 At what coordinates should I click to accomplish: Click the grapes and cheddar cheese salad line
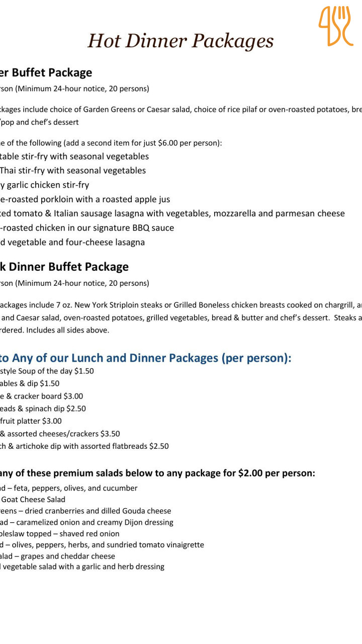[x=58, y=556]
